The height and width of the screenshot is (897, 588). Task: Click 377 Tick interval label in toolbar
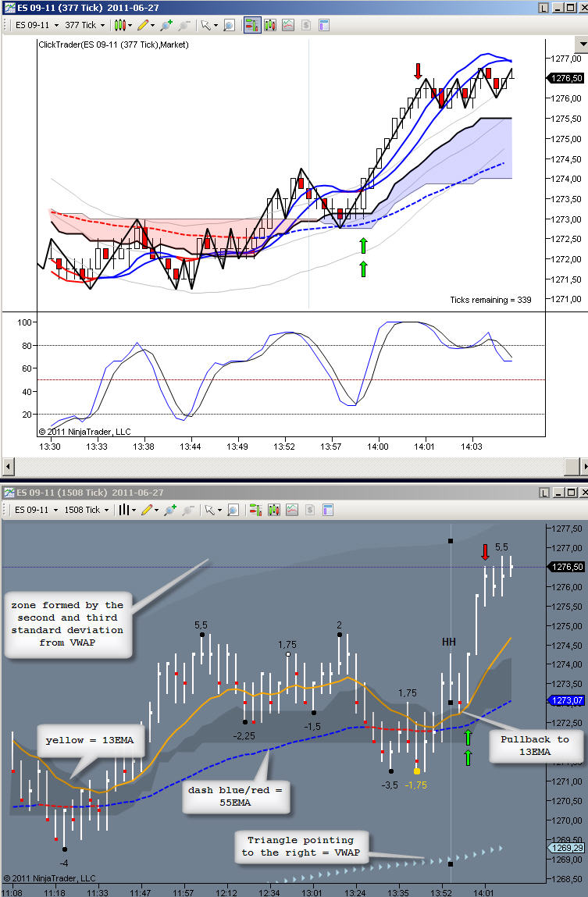[x=80, y=25]
